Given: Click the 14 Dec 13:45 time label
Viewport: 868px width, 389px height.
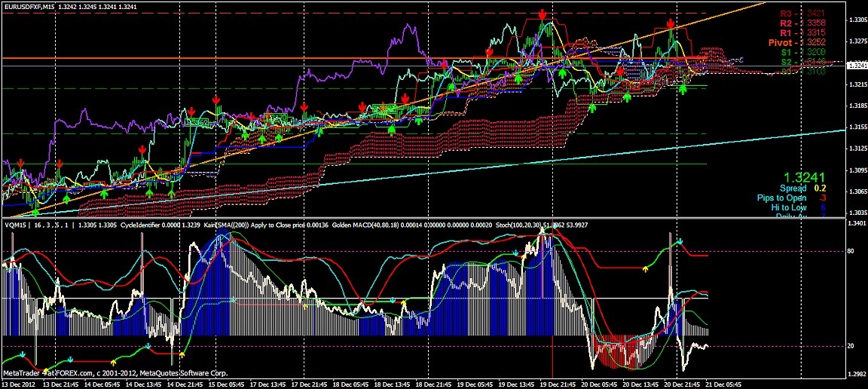Looking at the screenshot, I should coord(143,384).
